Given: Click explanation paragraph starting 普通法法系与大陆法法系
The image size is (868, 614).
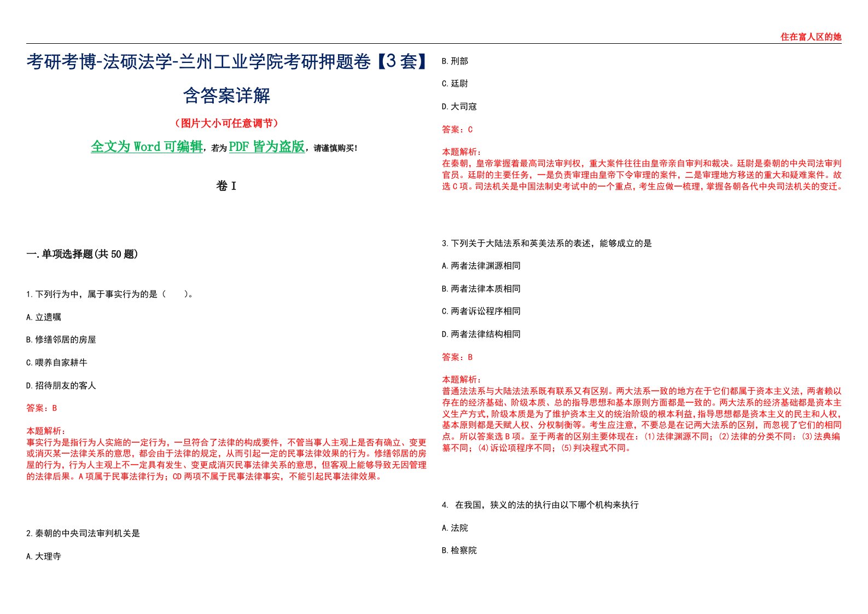Looking at the screenshot, I should (642, 420).
